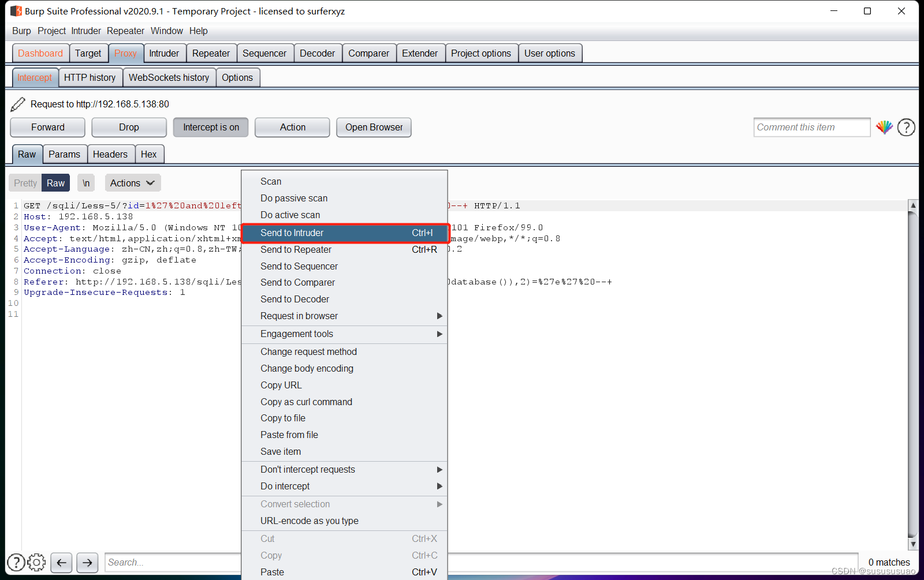Open the User options tab
Screen dimensions: 924x580
(x=550, y=53)
